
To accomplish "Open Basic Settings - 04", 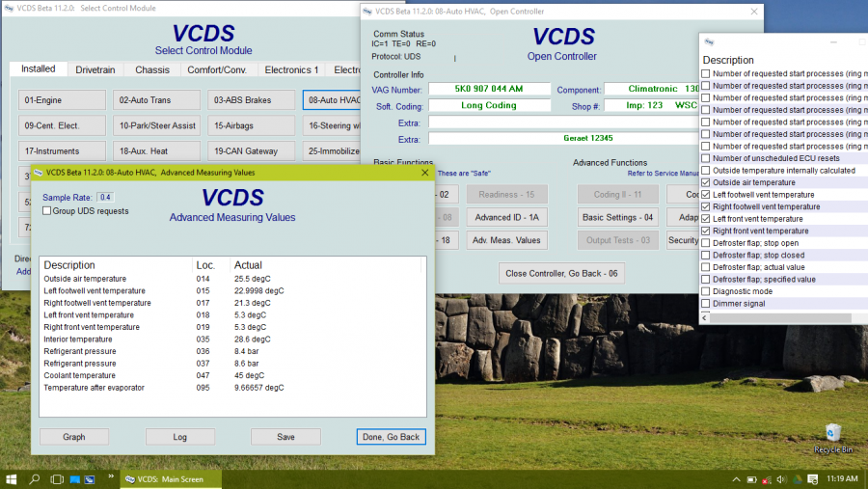I will pos(618,217).
